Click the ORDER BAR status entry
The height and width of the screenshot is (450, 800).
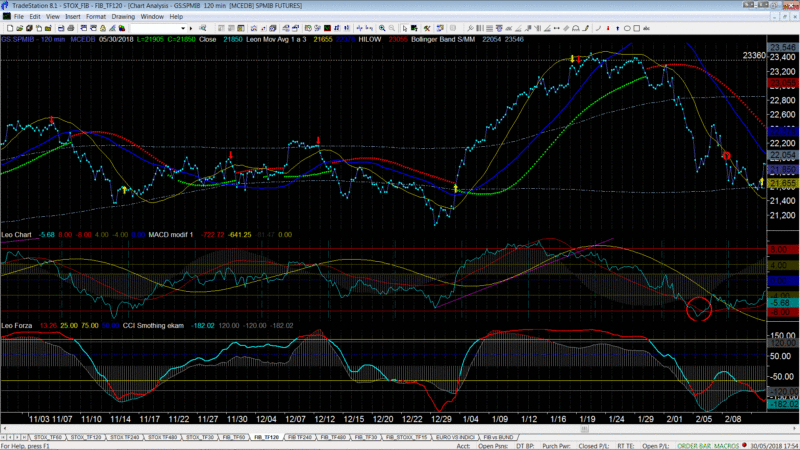tap(694, 446)
